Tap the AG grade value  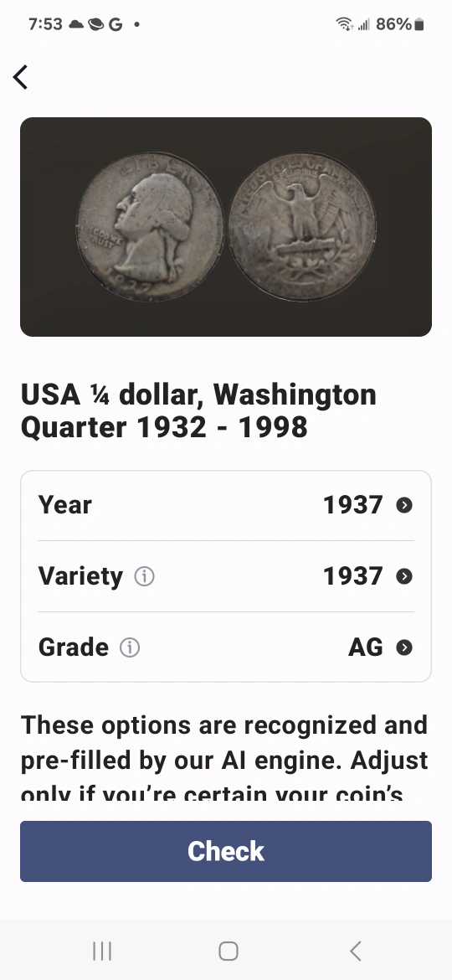[366, 647]
